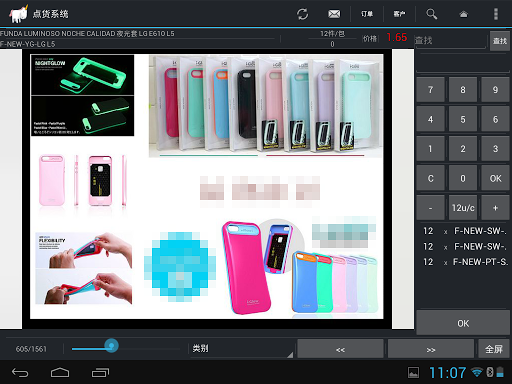
Task: Tap the 12u/c quantity unit button
Action: (463, 208)
